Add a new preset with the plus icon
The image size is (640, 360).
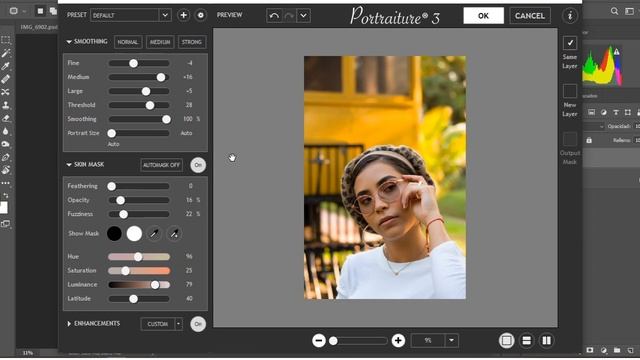point(183,16)
